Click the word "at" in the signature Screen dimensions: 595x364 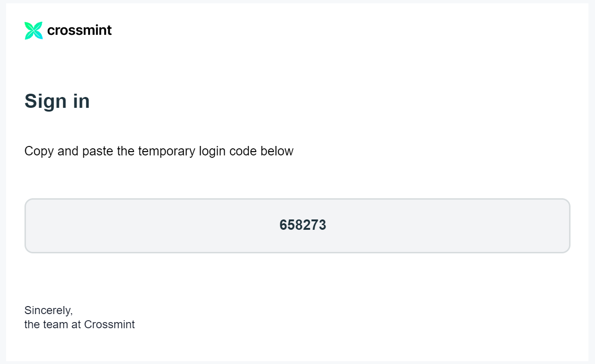coord(76,324)
